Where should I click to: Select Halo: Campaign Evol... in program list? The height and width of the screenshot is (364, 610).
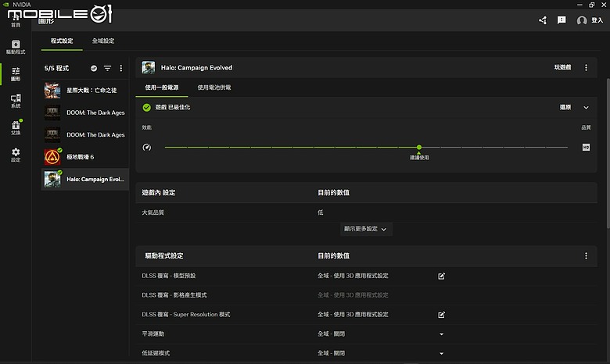click(x=85, y=179)
